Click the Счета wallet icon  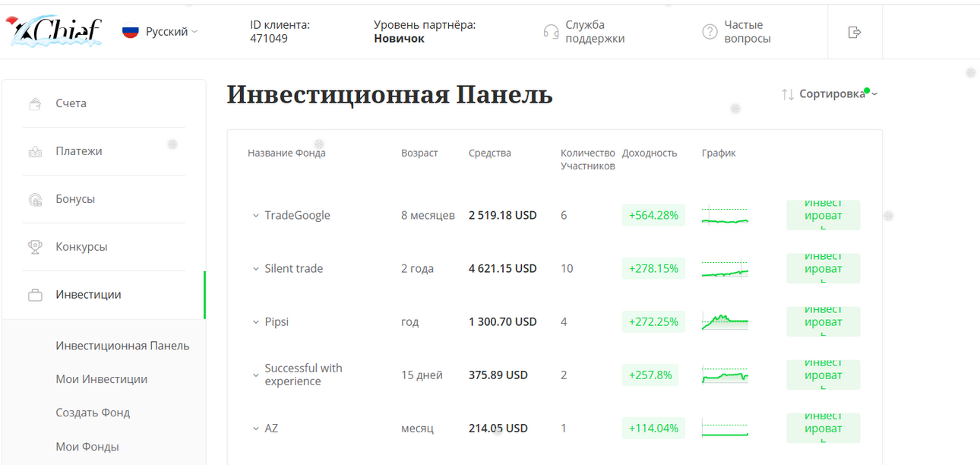pyautogui.click(x=34, y=103)
